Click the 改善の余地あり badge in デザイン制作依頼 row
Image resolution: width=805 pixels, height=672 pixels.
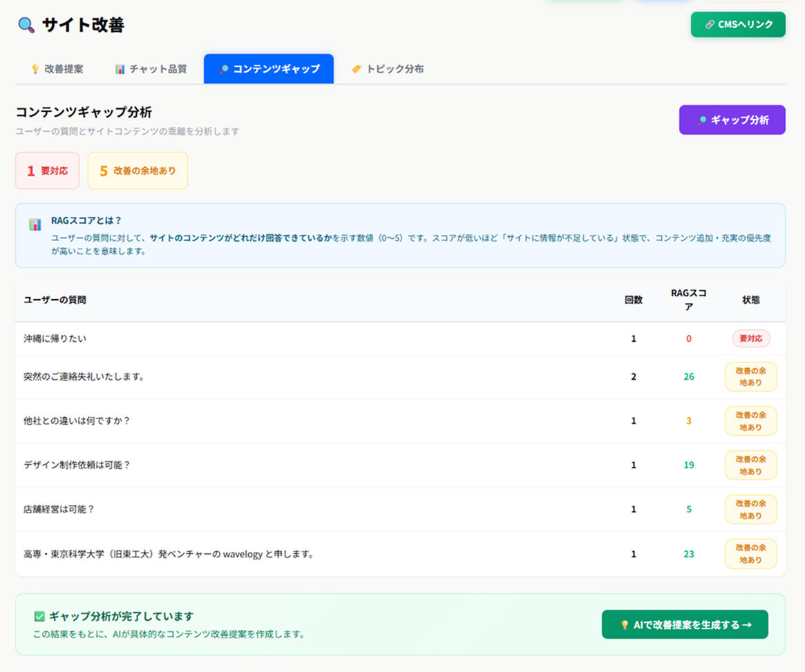point(750,465)
